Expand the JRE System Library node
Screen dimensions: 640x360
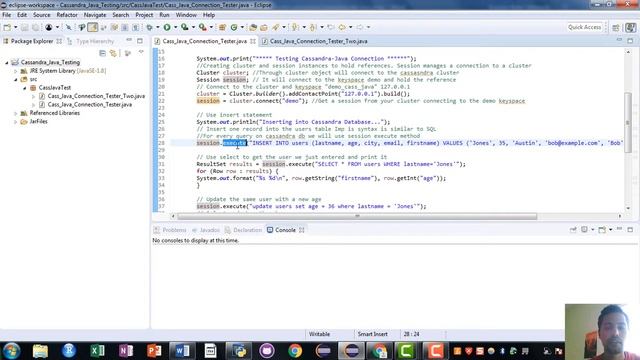pyautogui.click(x=16, y=71)
